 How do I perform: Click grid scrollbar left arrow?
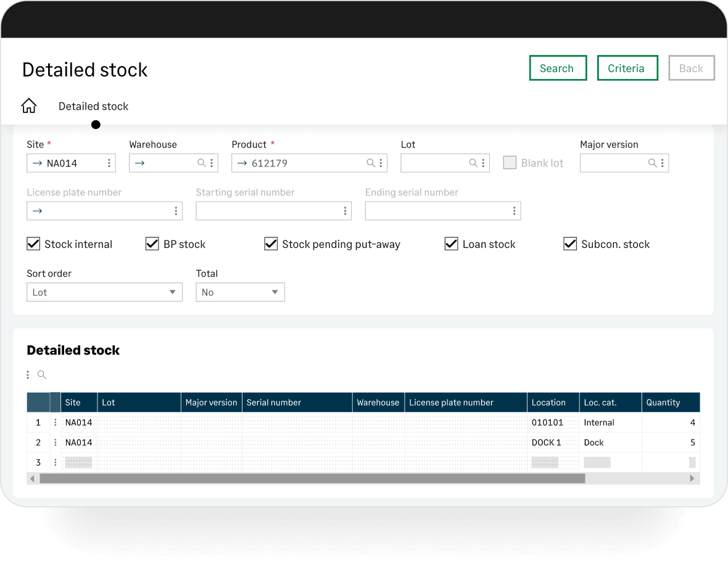point(32,478)
